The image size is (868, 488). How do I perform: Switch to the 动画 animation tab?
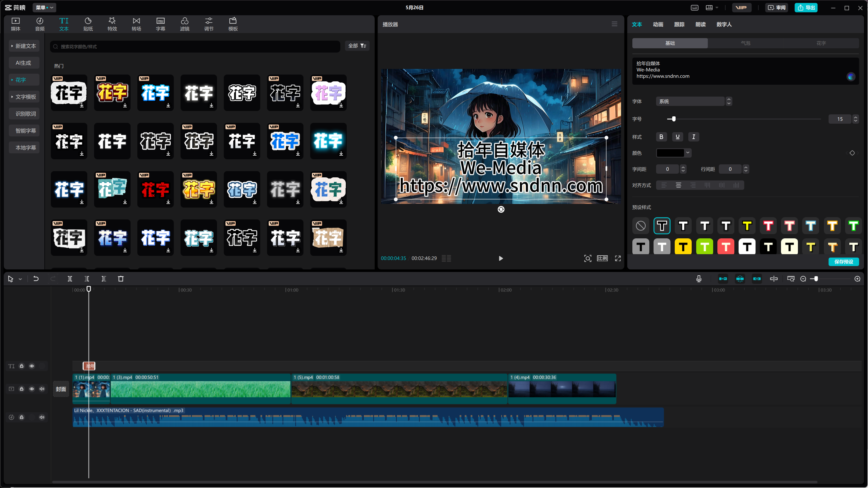click(x=658, y=24)
